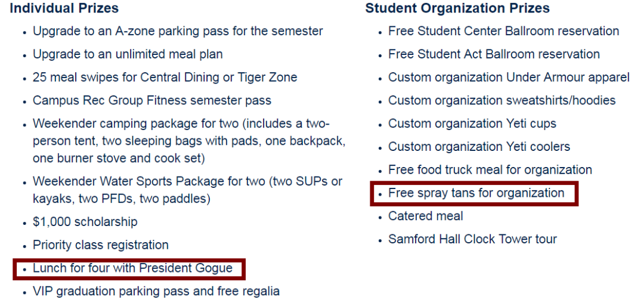Click the Priority class registration item
Screen dimensions: 644x300
[x=101, y=245]
